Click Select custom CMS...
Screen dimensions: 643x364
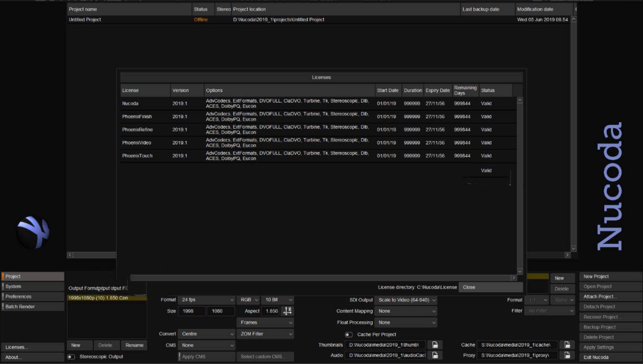(265, 357)
